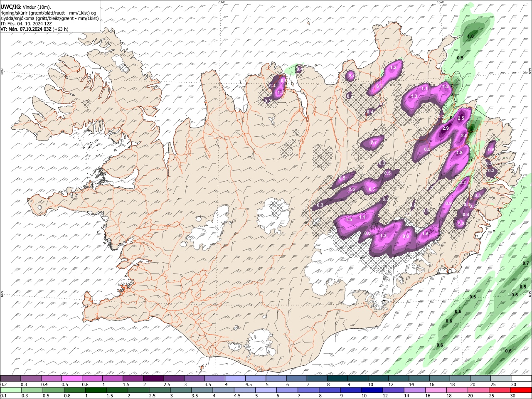Click the light grey 25 swatch in the snow legend
The width and height of the screenshot is (532, 399).
501,379
